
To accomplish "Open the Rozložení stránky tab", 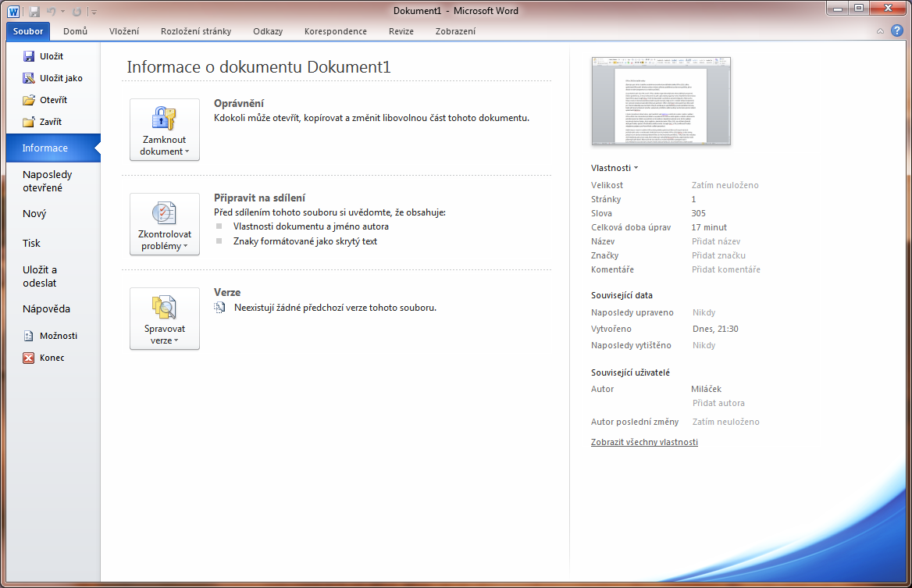I will 196,31.
